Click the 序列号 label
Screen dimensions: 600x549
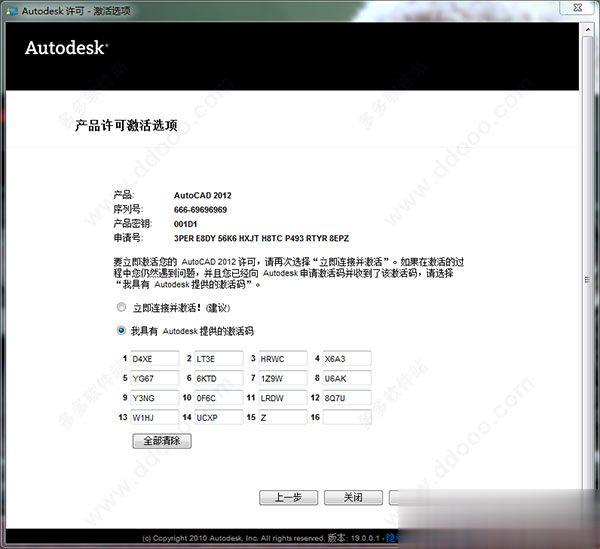128,209
